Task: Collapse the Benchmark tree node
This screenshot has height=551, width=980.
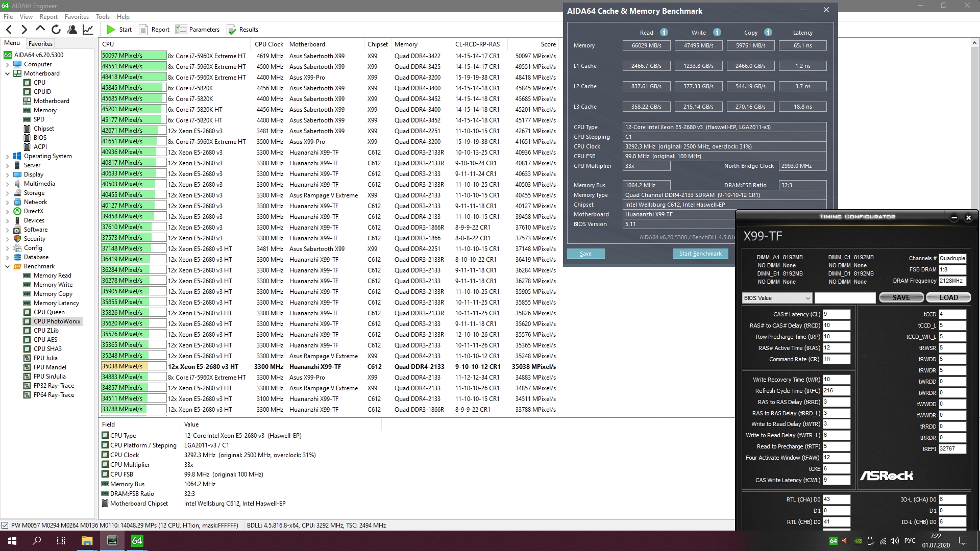Action: click(7, 266)
